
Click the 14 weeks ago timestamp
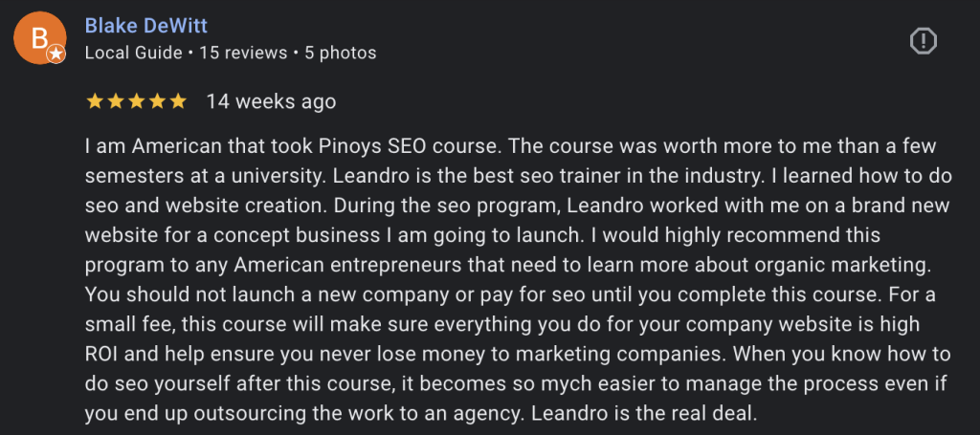[x=271, y=101]
